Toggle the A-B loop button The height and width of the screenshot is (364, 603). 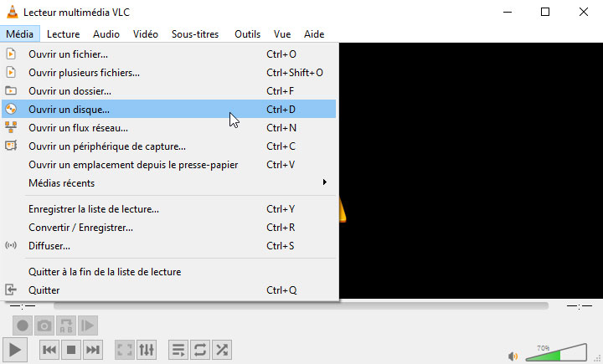[66, 326]
